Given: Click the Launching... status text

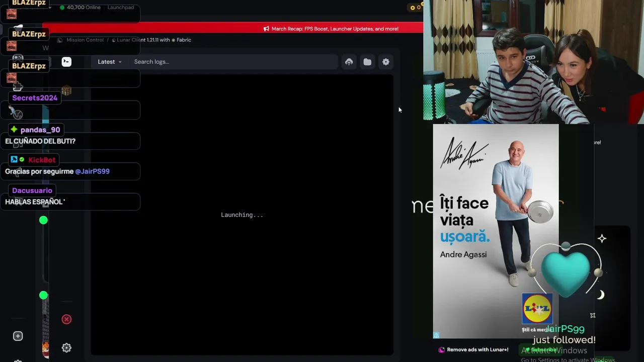Looking at the screenshot, I should pos(242,215).
